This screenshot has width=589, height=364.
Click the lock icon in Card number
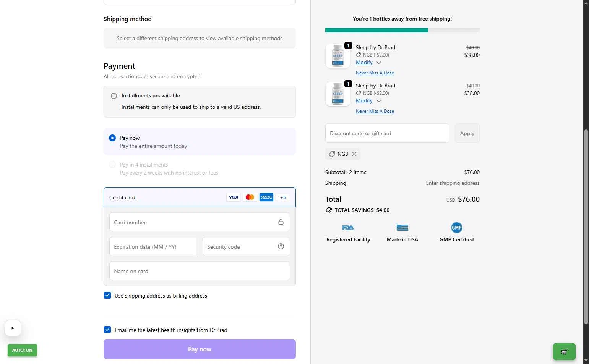coord(281,222)
